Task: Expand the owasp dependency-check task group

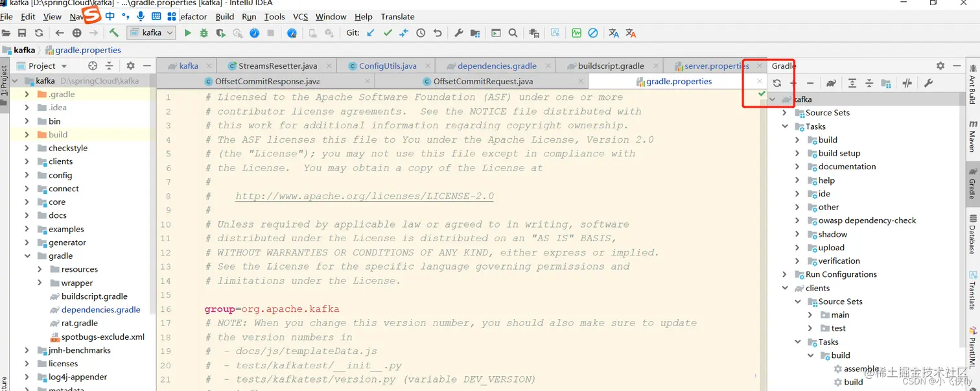Action: [x=797, y=220]
